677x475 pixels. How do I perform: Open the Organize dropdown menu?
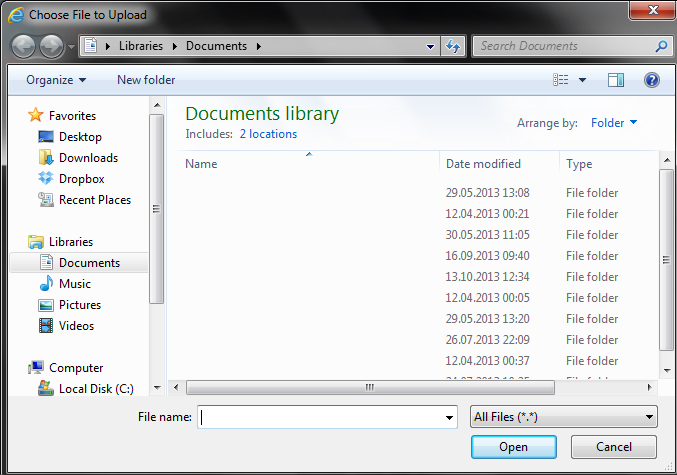coord(56,80)
